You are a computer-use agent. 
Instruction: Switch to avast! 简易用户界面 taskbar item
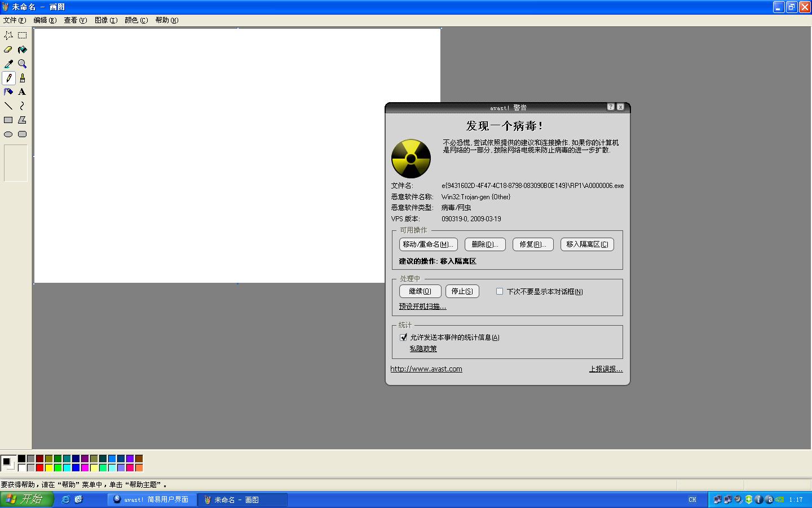(x=152, y=500)
